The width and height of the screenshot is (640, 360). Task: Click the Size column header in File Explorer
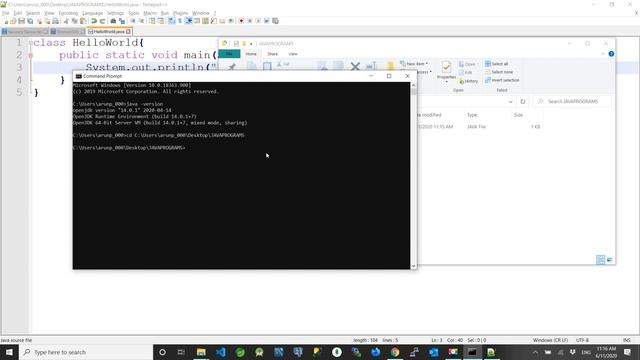tap(518, 115)
